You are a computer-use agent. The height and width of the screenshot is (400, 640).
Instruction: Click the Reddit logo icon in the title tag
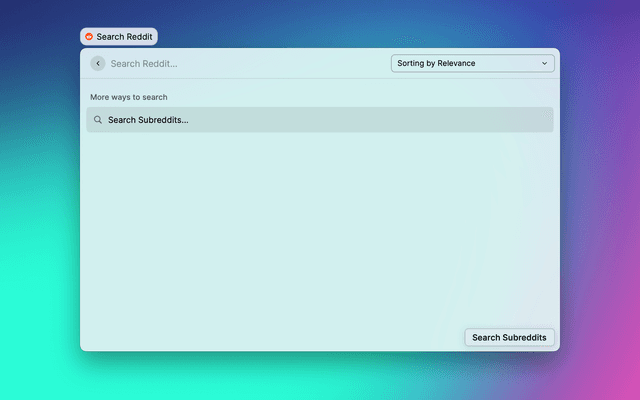click(89, 36)
